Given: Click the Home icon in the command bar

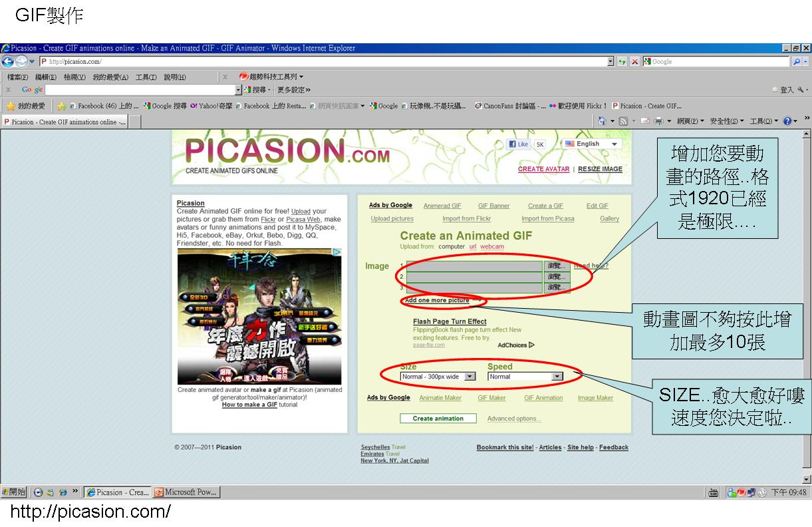Looking at the screenshot, I should pyautogui.click(x=602, y=121).
